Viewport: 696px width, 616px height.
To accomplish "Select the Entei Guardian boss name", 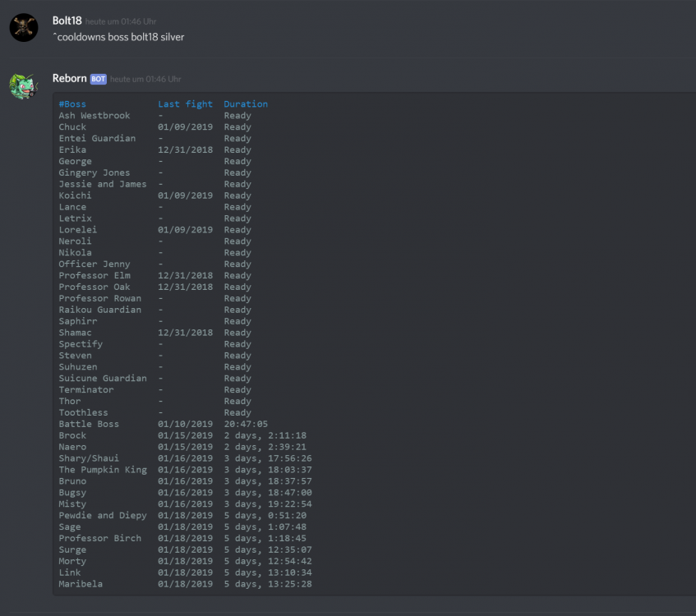I will point(97,139).
